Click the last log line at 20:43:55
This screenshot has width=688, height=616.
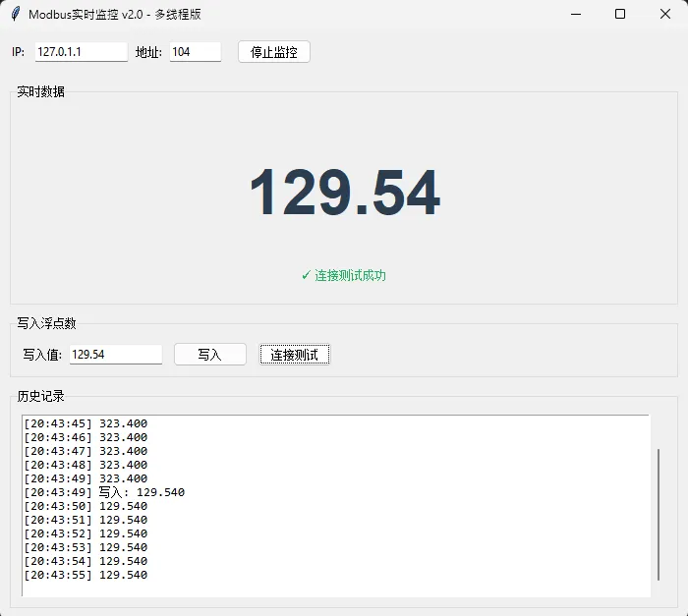(x=86, y=575)
